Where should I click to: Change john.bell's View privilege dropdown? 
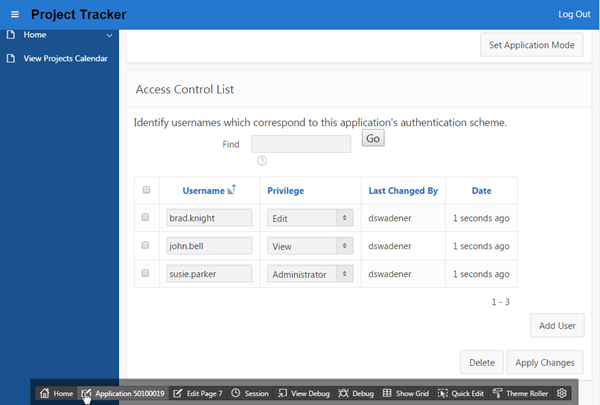[310, 245]
